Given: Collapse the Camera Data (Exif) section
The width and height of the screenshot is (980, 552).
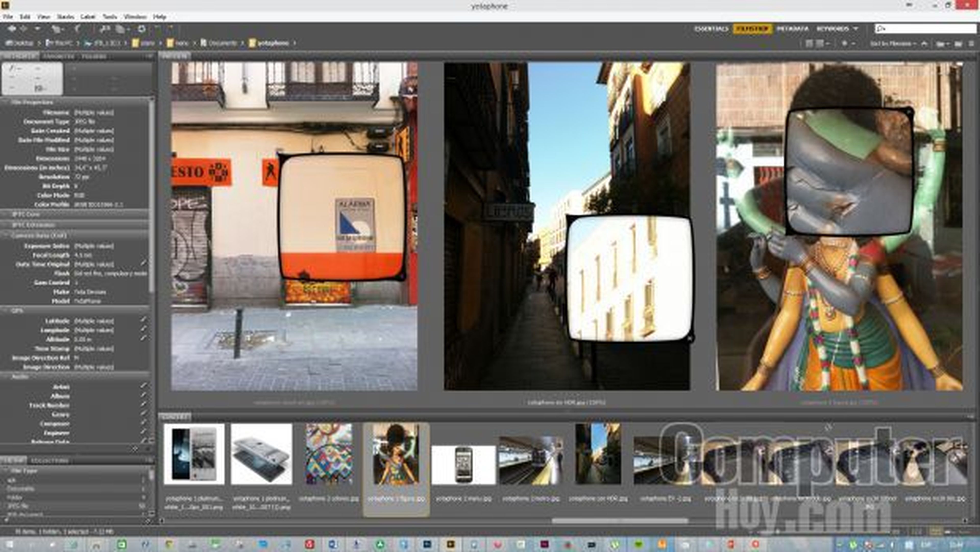Looking at the screenshot, I should tap(5, 236).
